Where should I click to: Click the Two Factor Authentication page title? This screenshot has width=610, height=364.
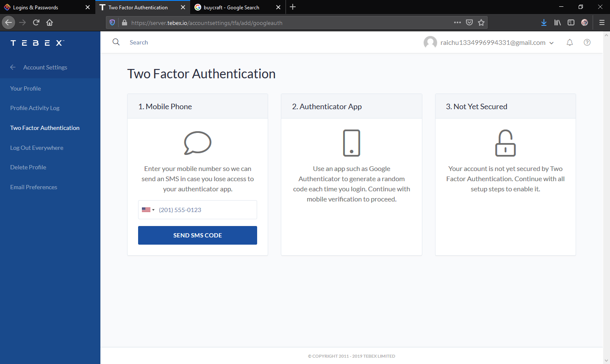[202, 74]
